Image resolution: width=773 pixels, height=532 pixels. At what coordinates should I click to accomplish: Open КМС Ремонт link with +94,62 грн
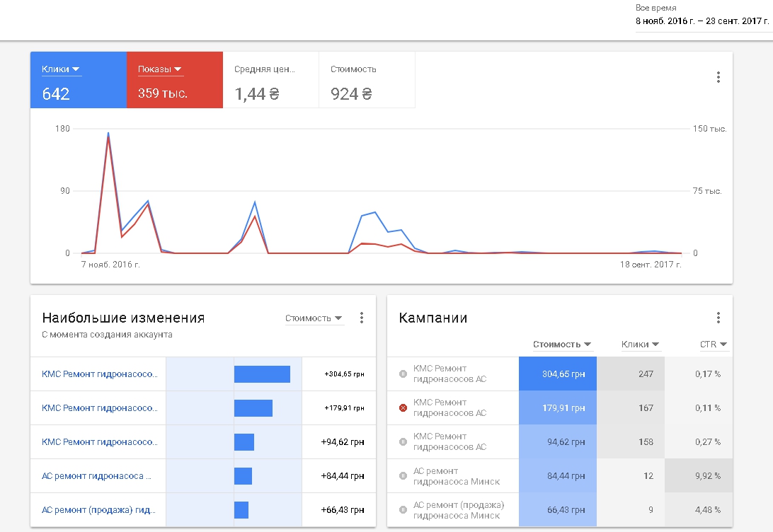tap(100, 442)
